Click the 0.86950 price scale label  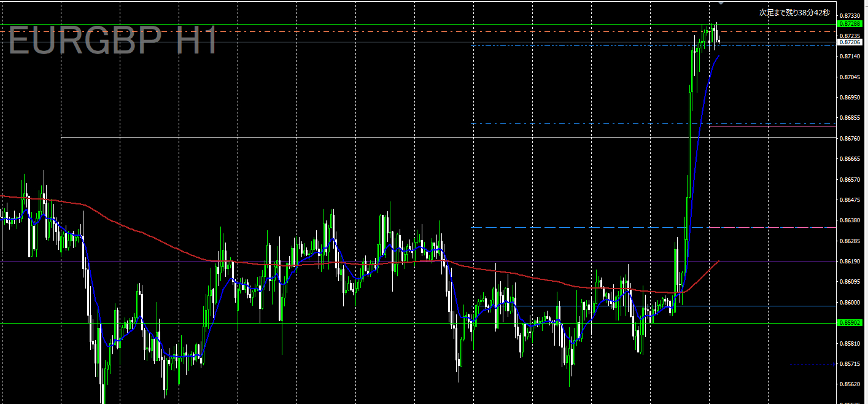(x=850, y=98)
